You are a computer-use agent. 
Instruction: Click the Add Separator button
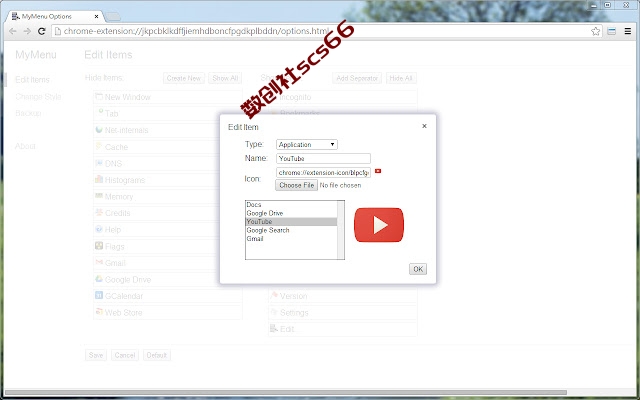[x=357, y=78]
